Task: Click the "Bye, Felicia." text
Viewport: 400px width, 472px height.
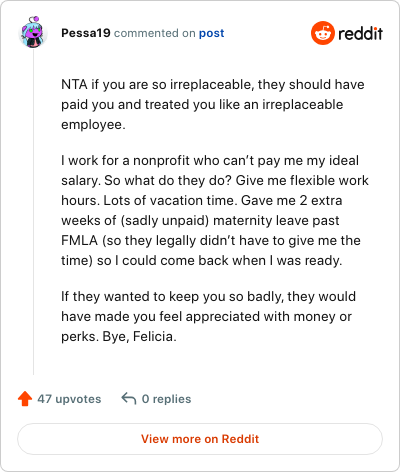Action: point(139,336)
